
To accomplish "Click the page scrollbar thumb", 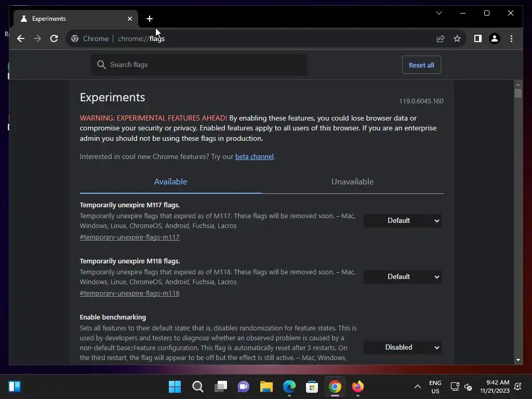I will tap(518, 94).
